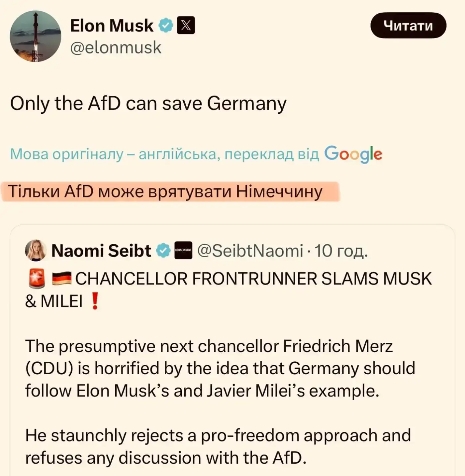The image size is (465, 476).
Task: Click the X affiliation badge next to Elon Musk
Action: [x=186, y=26]
